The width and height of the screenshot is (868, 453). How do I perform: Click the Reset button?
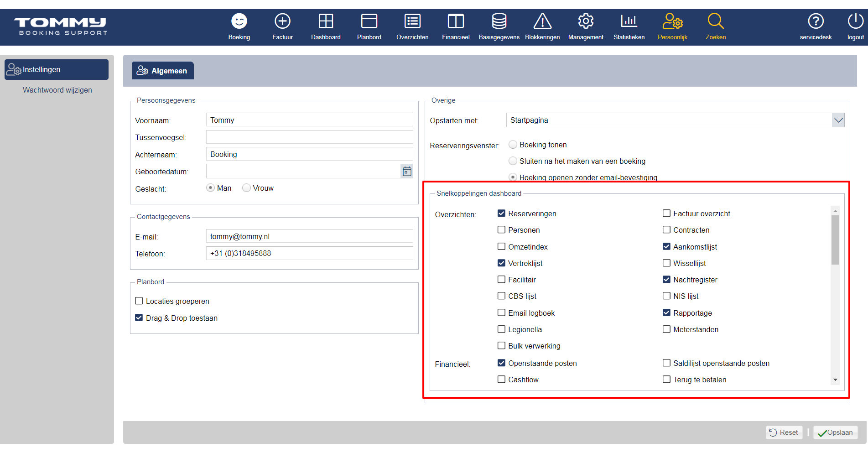[x=784, y=432]
